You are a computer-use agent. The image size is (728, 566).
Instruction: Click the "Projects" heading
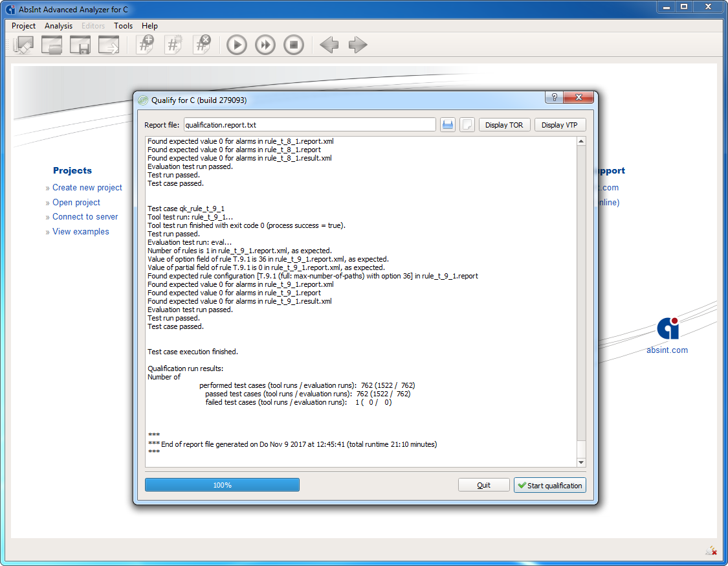(x=72, y=170)
